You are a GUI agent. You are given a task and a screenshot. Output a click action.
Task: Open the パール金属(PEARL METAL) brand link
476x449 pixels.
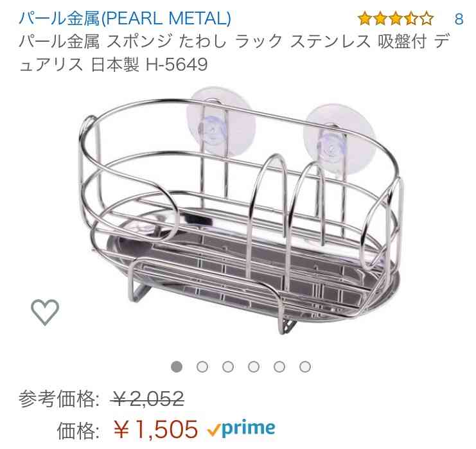[125, 18]
